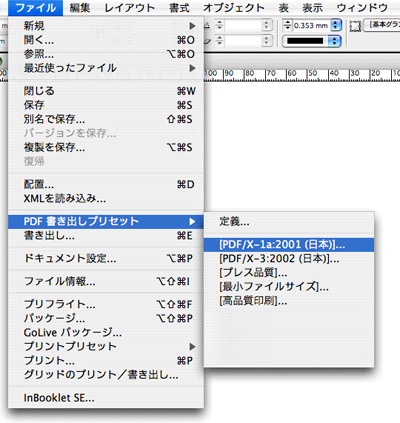Open the 基本グラ style dropdown
The image size is (400, 423).
382,25
